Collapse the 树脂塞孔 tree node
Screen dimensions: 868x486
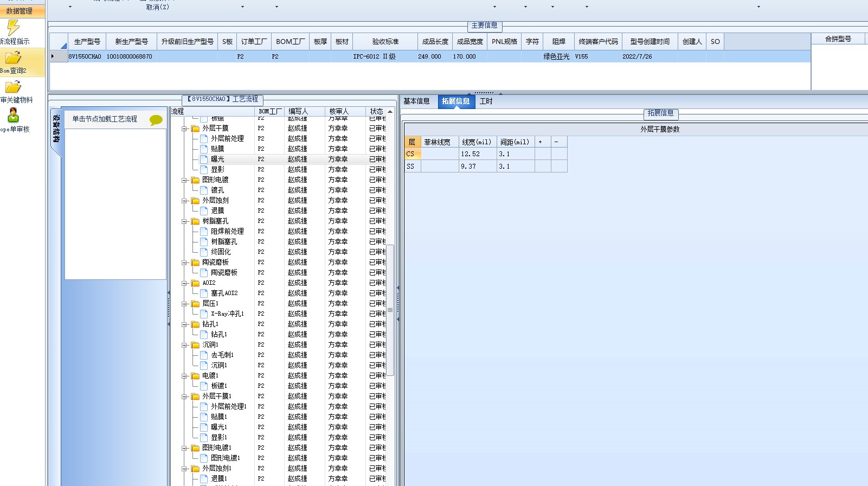[x=184, y=221]
